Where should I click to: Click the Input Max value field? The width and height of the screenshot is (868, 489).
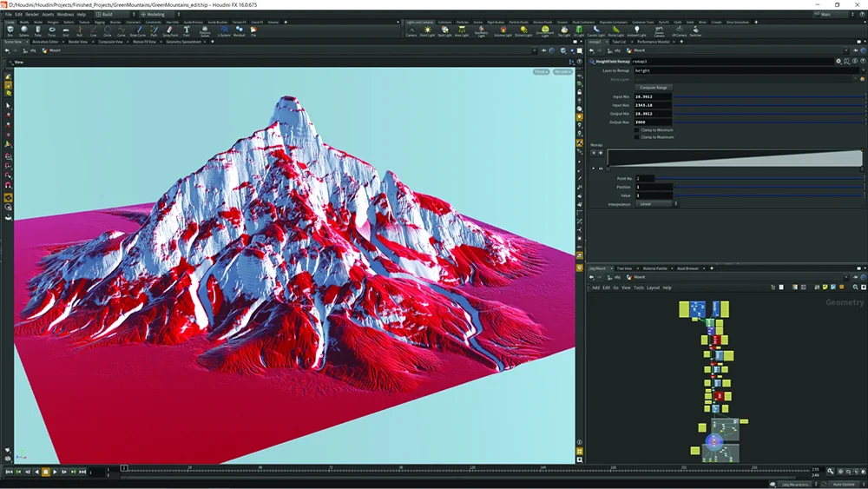[x=653, y=105]
